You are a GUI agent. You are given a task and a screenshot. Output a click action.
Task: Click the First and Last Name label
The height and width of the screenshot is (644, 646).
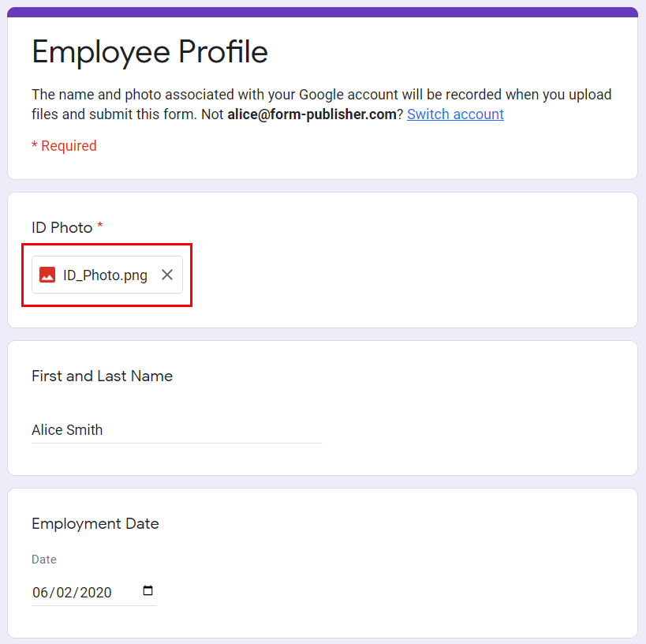tap(103, 376)
